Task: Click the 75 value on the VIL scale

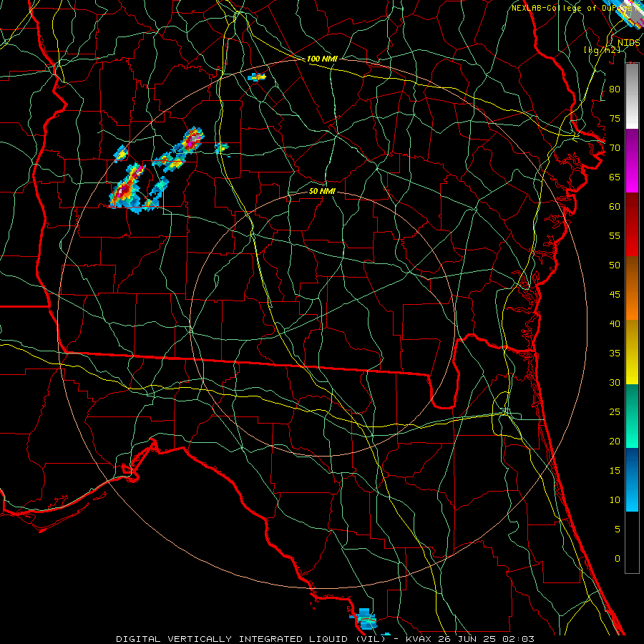Action: (x=615, y=119)
